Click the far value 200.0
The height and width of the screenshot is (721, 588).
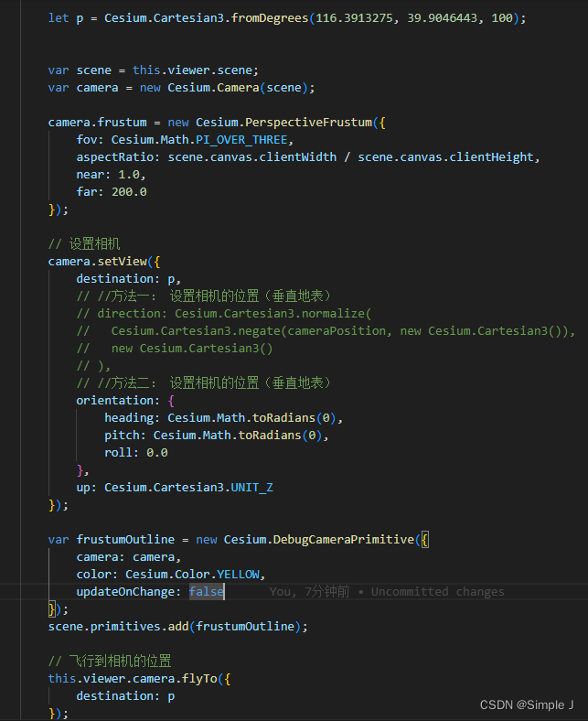(x=129, y=192)
